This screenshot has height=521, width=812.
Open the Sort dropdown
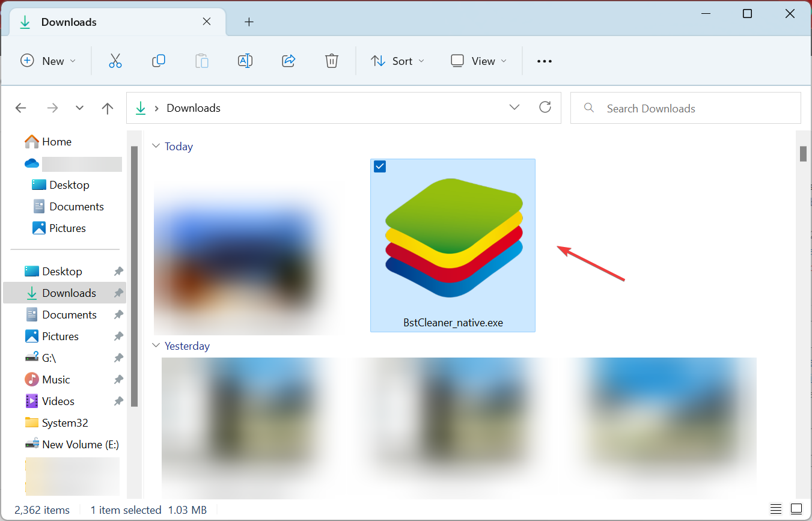pyautogui.click(x=397, y=61)
